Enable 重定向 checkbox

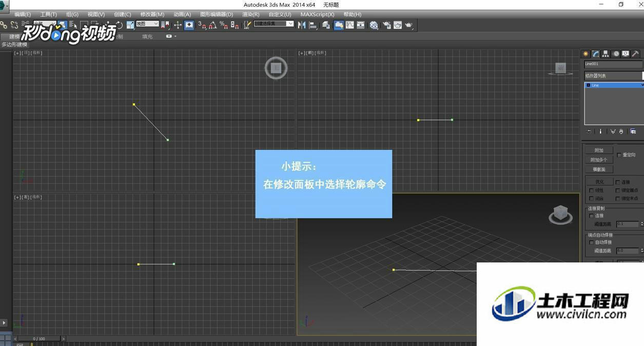619,155
